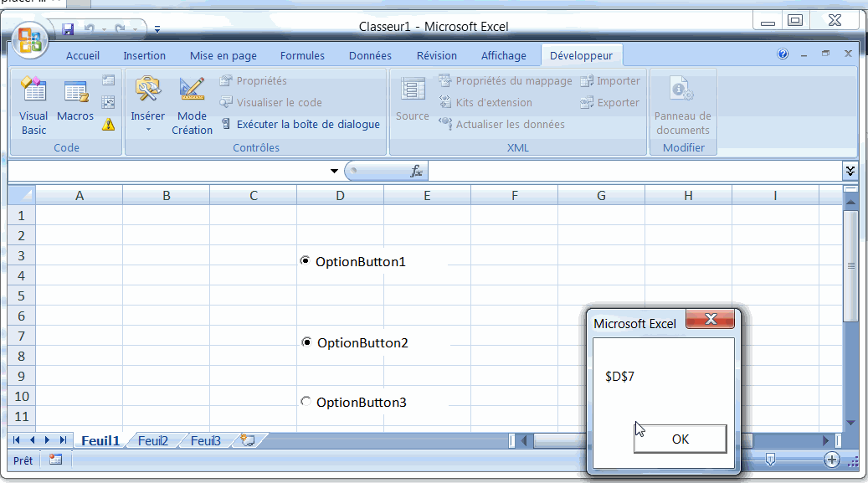868x483 pixels.
Task: Click the insert new worksheet tab icon
Action: pyautogui.click(x=247, y=440)
